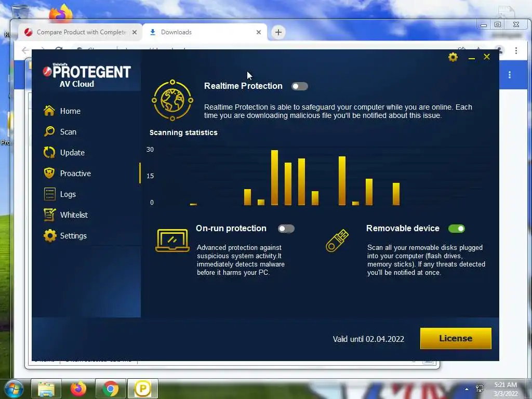Viewport: 532px width, 399px height.
Task: Open a new browser tab
Action: coord(278,32)
